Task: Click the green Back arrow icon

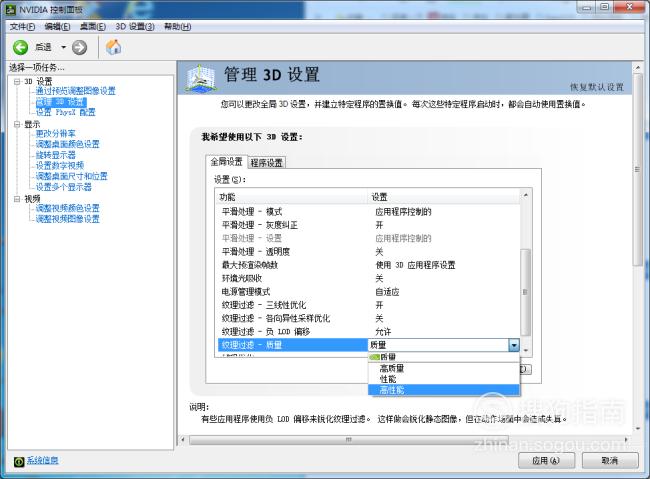Action: click(x=20, y=47)
